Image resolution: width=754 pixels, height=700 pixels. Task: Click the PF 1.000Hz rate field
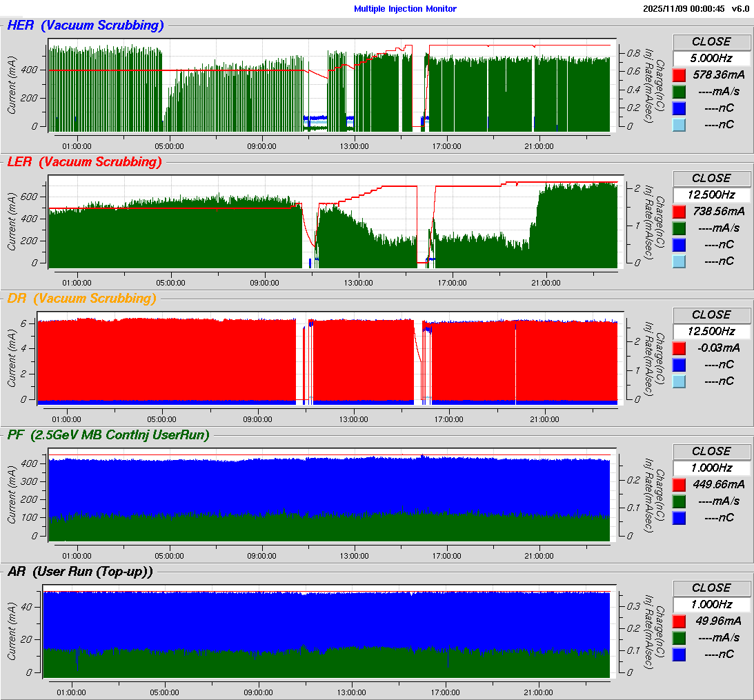711,468
